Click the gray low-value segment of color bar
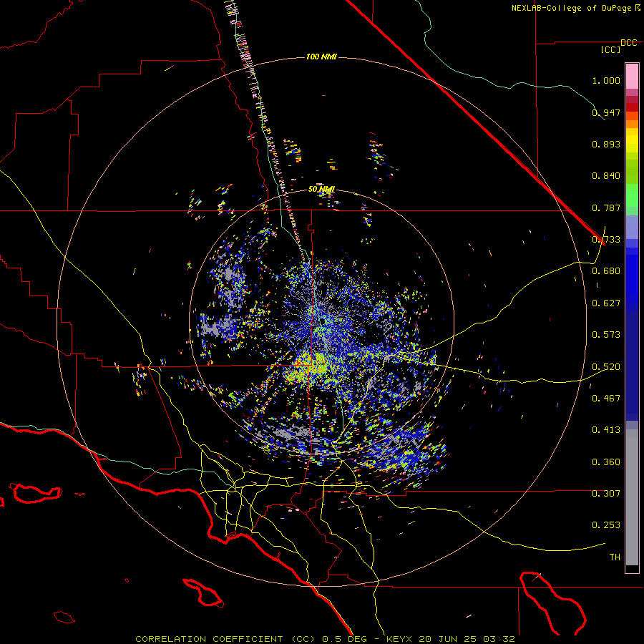The width and height of the screenshot is (644, 644). [x=632, y=497]
